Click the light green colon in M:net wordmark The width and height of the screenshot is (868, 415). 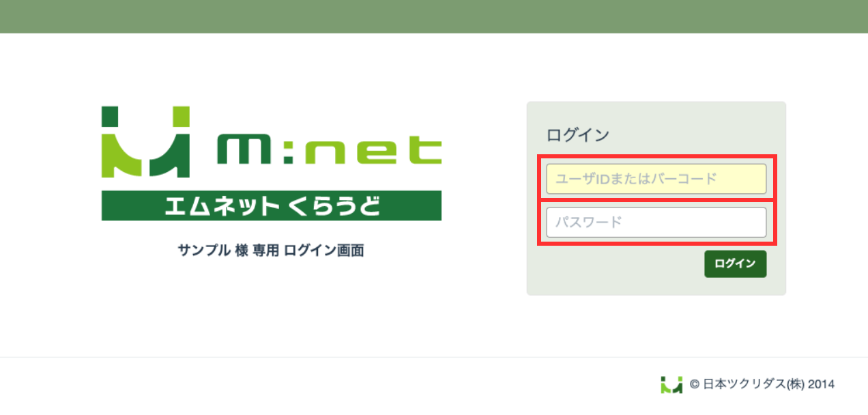289,150
